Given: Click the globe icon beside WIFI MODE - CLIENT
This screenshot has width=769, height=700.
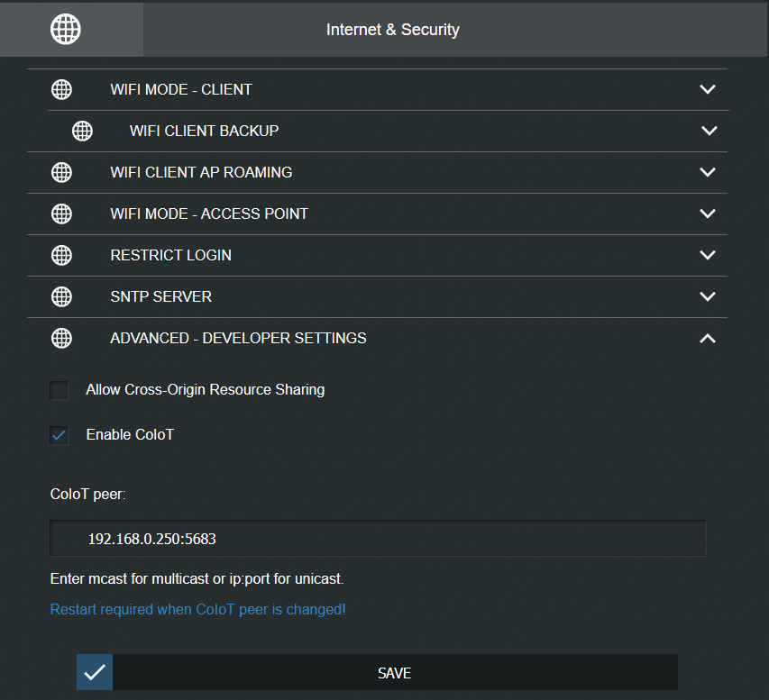Looking at the screenshot, I should tap(61, 89).
